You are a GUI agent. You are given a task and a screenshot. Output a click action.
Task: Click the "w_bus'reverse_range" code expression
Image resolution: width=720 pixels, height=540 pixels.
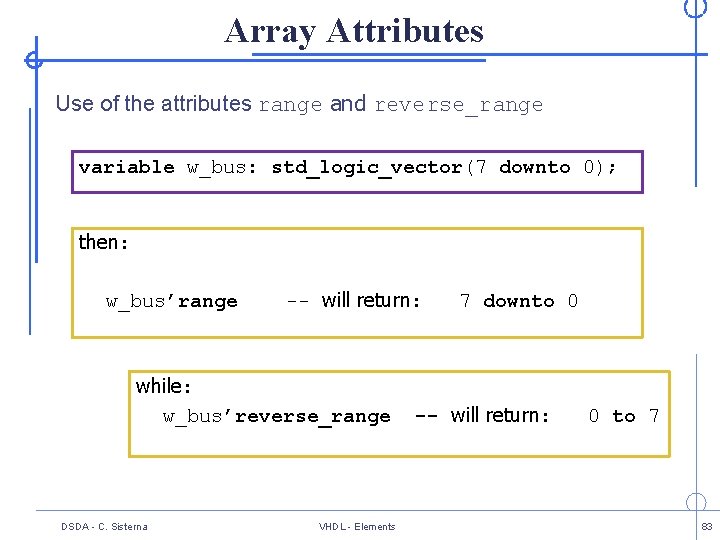[277, 417]
